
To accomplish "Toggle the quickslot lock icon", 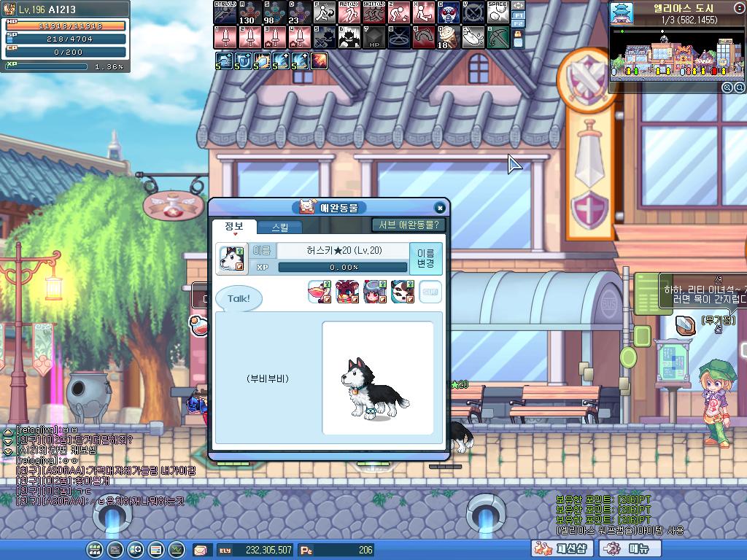I will coord(517,34).
